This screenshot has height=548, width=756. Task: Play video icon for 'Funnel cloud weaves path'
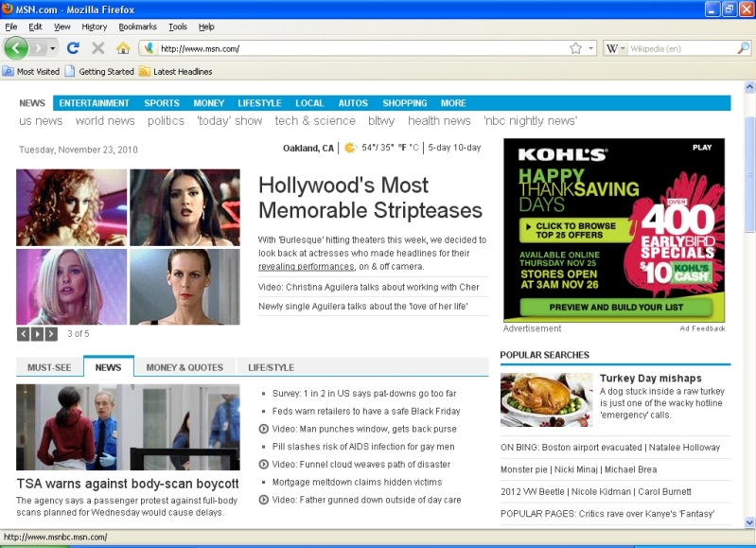pos(263,465)
